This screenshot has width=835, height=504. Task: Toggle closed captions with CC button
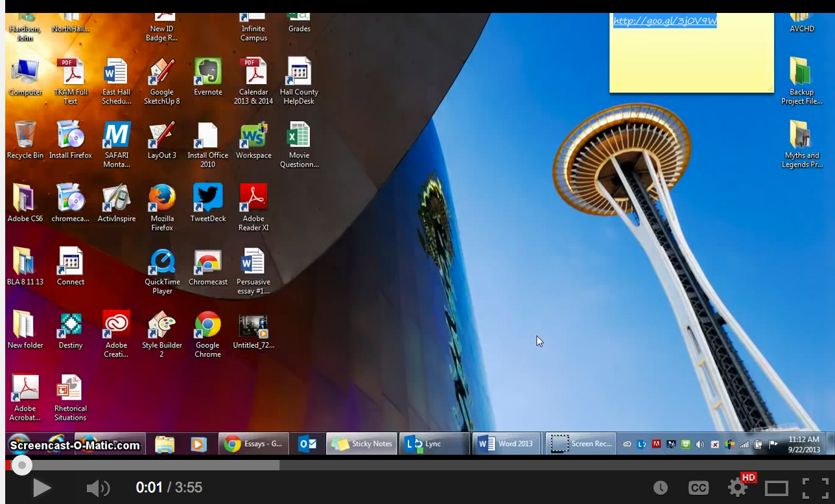698,488
